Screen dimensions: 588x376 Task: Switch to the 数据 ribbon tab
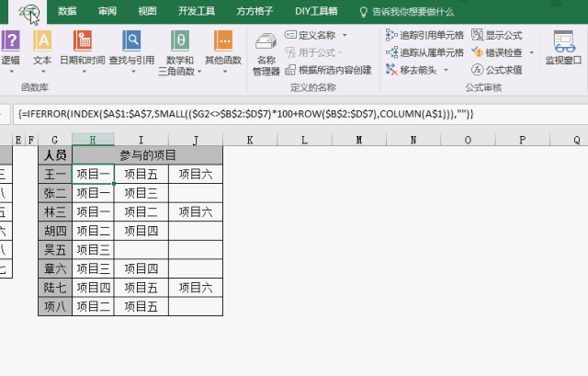(x=67, y=11)
